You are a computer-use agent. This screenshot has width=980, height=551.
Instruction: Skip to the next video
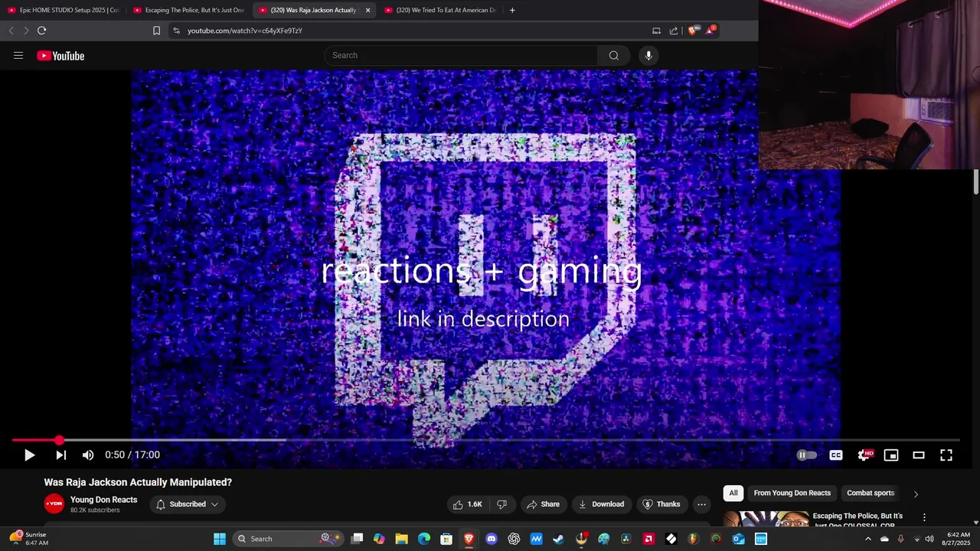pos(60,455)
